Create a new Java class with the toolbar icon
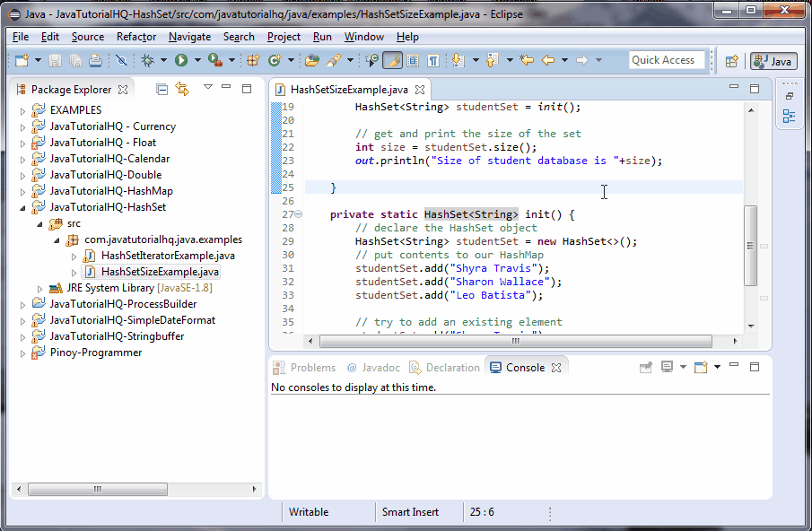 [275, 61]
